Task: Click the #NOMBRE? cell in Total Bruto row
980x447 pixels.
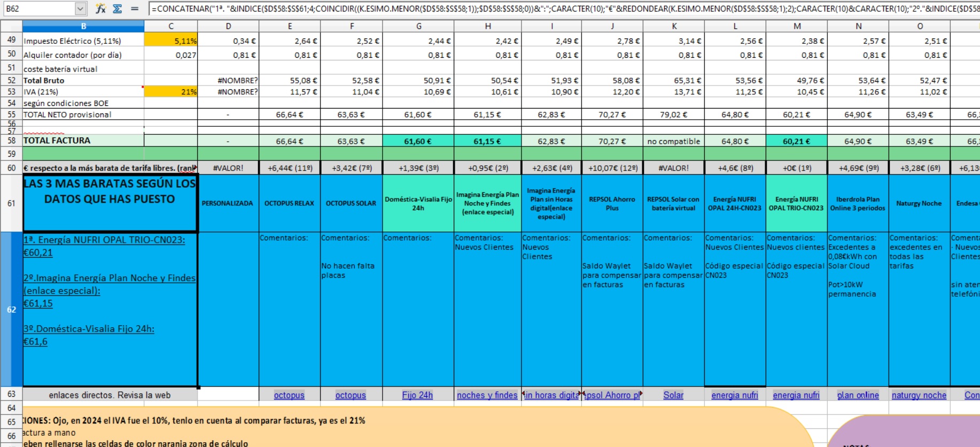Action: pyautogui.click(x=228, y=80)
